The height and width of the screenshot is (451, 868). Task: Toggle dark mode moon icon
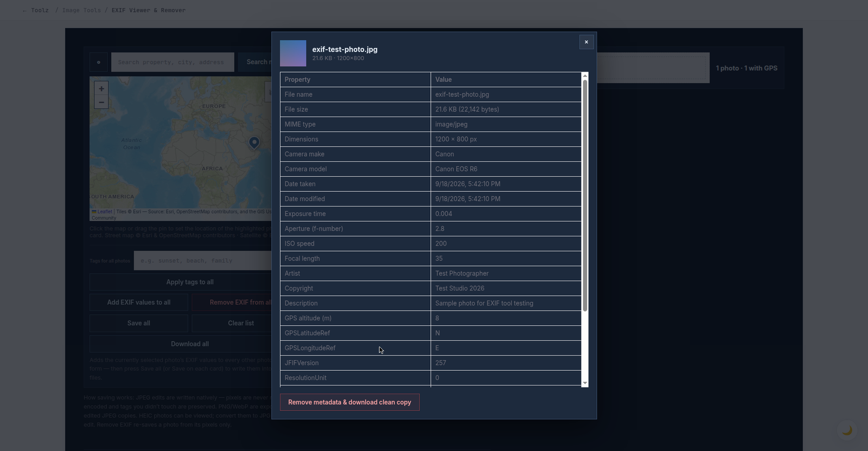pos(847,430)
